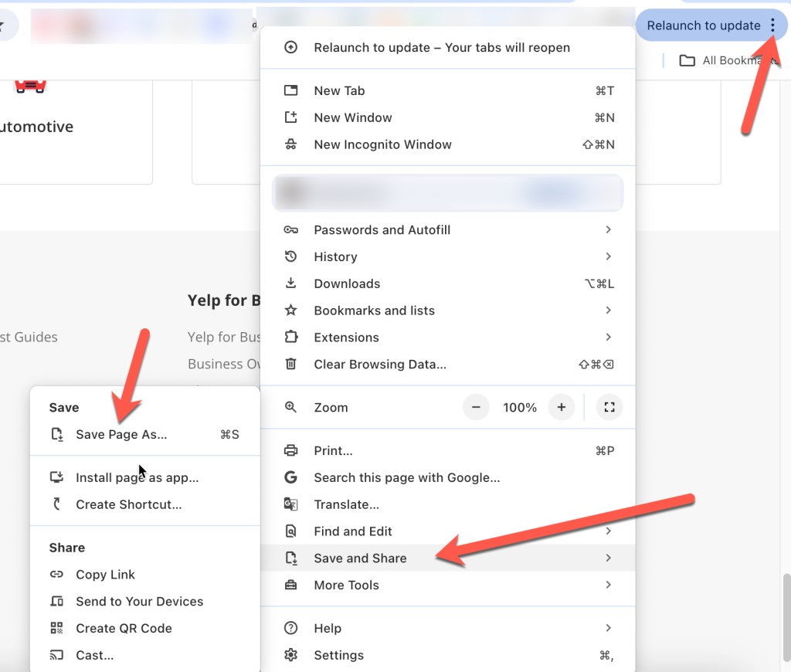Select the Create QR Code icon
The image size is (791, 672).
[x=58, y=628]
